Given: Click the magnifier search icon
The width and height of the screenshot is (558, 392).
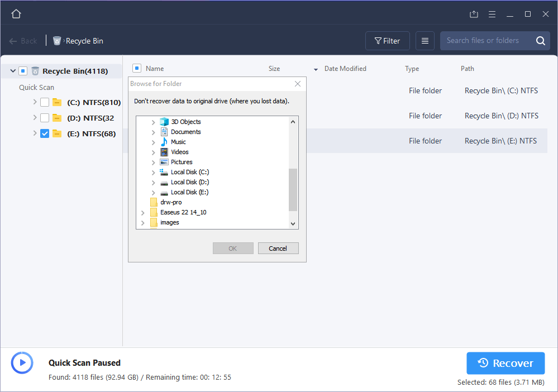Looking at the screenshot, I should pyautogui.click(x=540, y=41).
